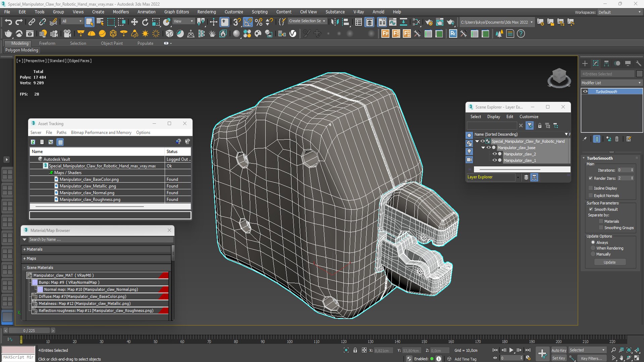Open the Hierarchy command panel tab
This screenshot has height=362, width=644.
[606, 63]
